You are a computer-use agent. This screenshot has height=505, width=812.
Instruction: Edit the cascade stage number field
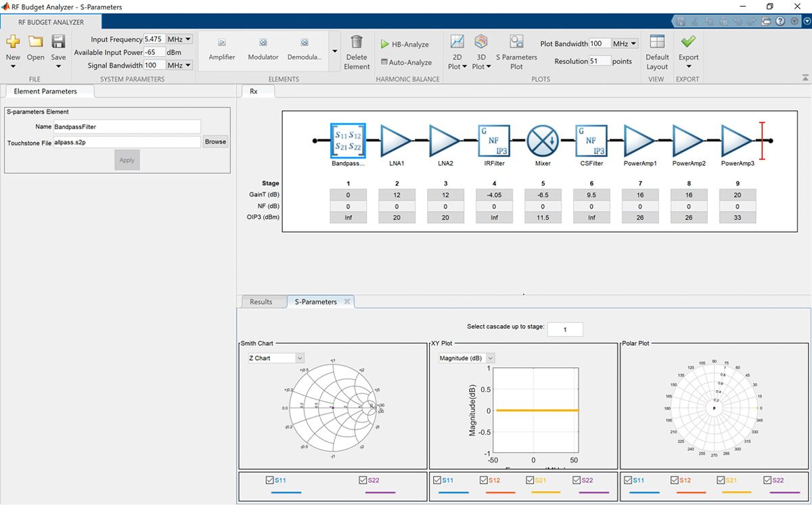564,329
